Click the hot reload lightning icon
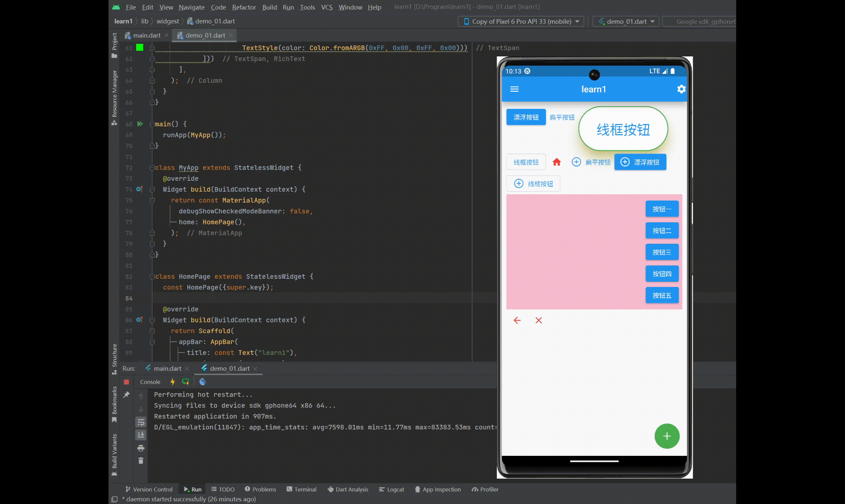845x504 pixels. 173,382
